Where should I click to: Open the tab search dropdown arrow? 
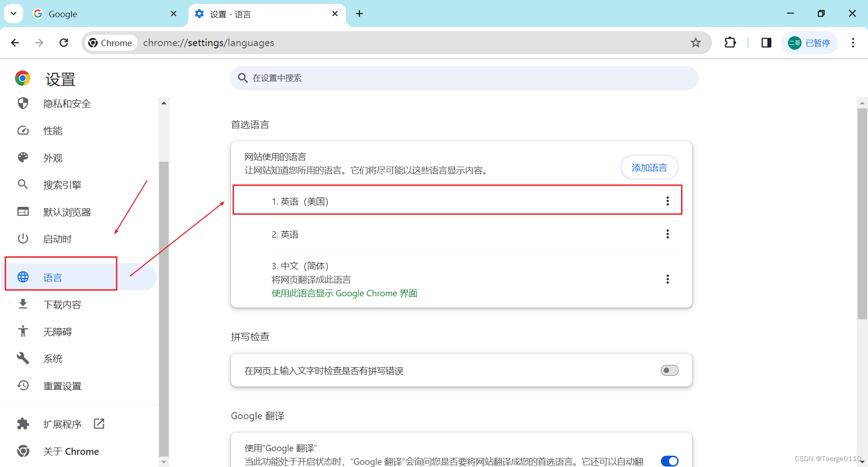tap(14, 14)
